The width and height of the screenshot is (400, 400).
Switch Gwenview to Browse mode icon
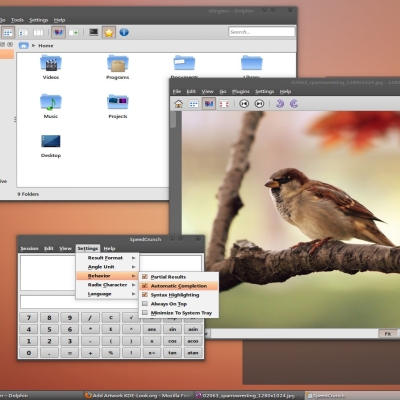click(194, 104)
